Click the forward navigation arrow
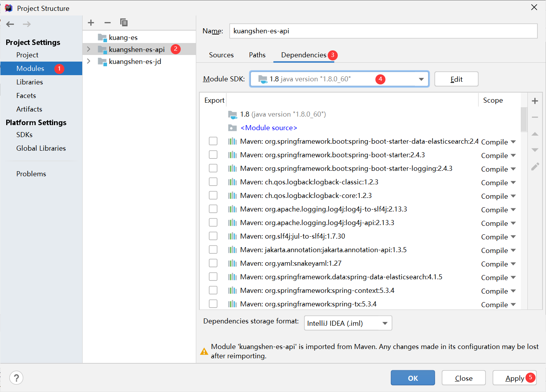The image size is (546, 392). 27,24
